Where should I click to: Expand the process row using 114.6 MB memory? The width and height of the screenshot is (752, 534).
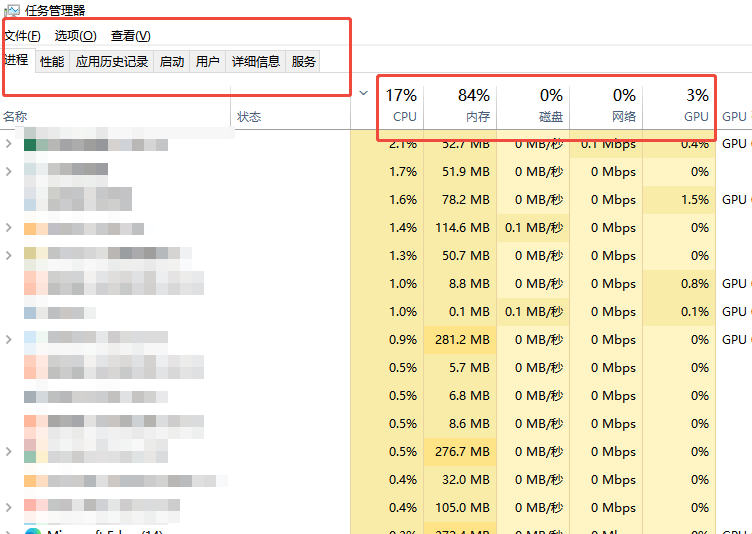pyautogui.click(x=9, y=228)
